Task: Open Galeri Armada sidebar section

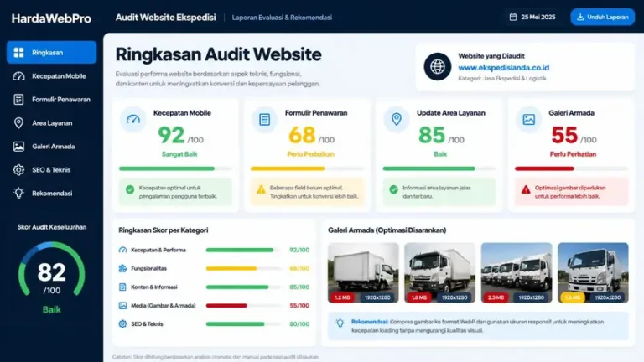Action: tap(51, 146)
